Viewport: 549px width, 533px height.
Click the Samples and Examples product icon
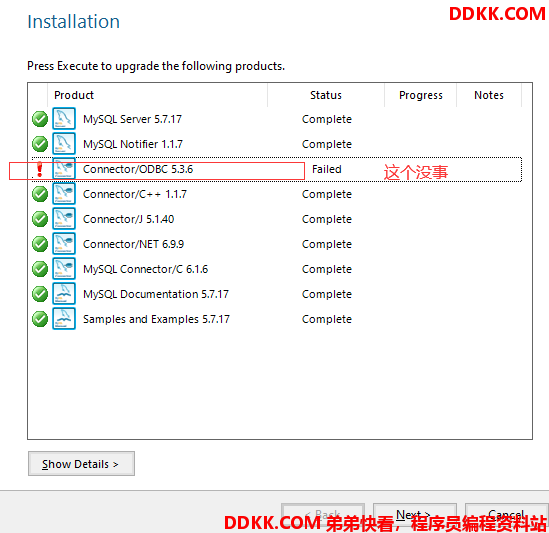[x=64, y=319]
